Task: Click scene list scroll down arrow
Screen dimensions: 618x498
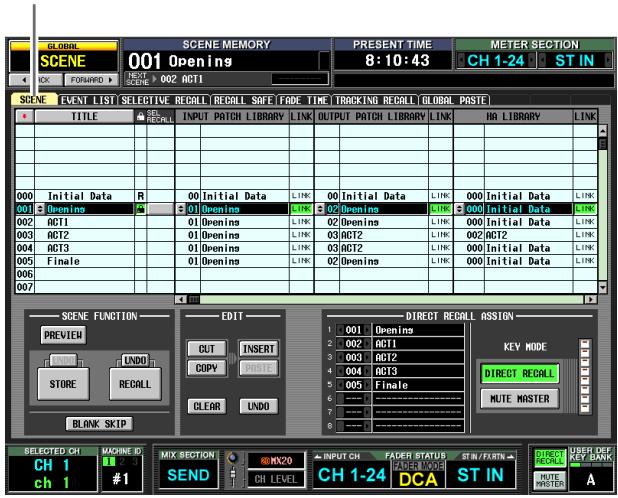Action: coord(603,288)
